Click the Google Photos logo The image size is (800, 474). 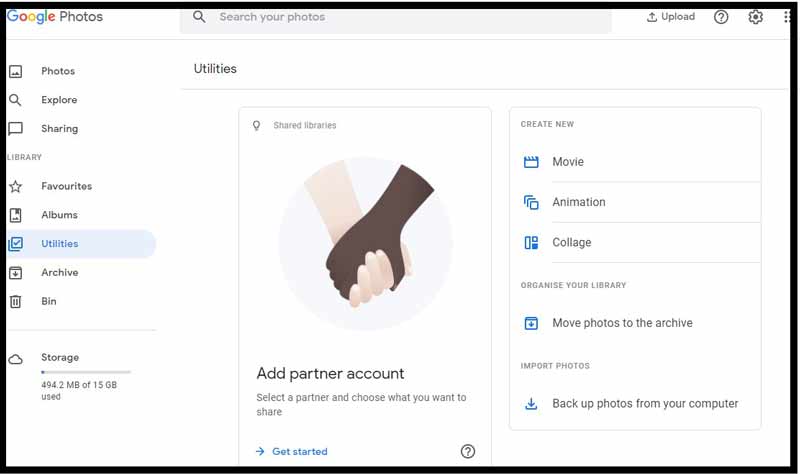pos(55,17)
